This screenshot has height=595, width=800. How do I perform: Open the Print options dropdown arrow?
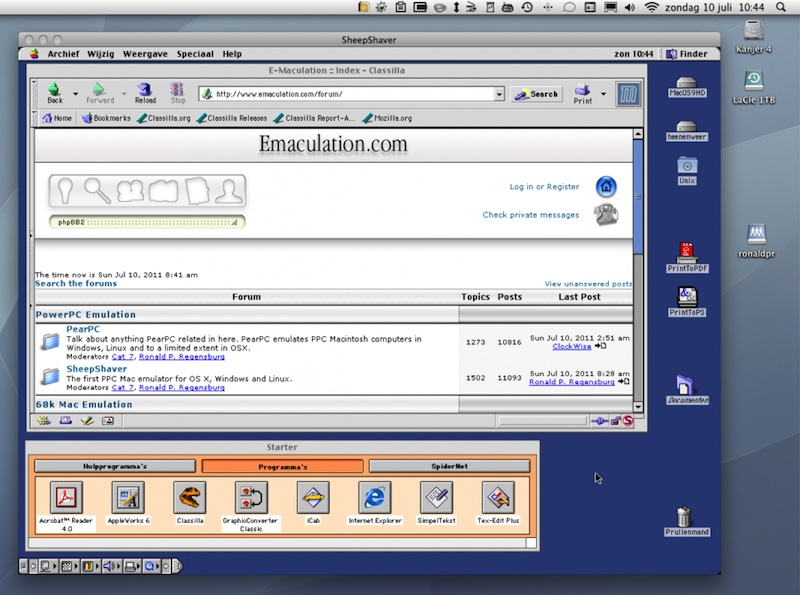click(x=603, y=94)
